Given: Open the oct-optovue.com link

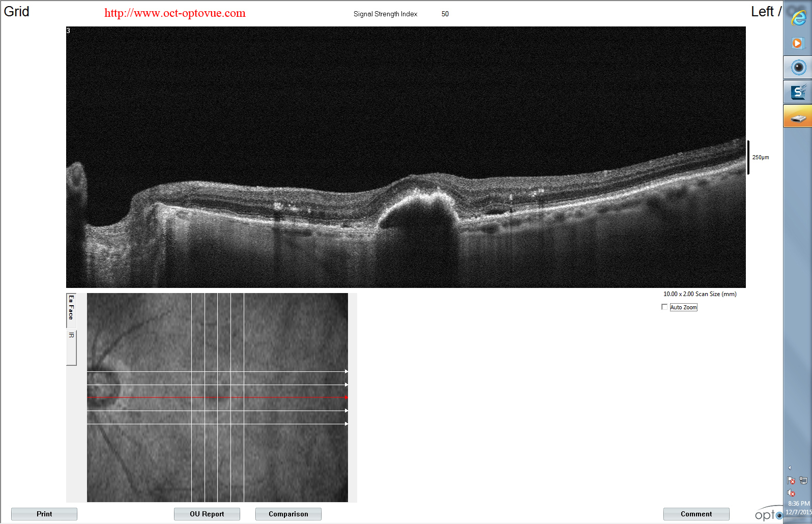Looking at the screenshot, I should coord(175,13).
